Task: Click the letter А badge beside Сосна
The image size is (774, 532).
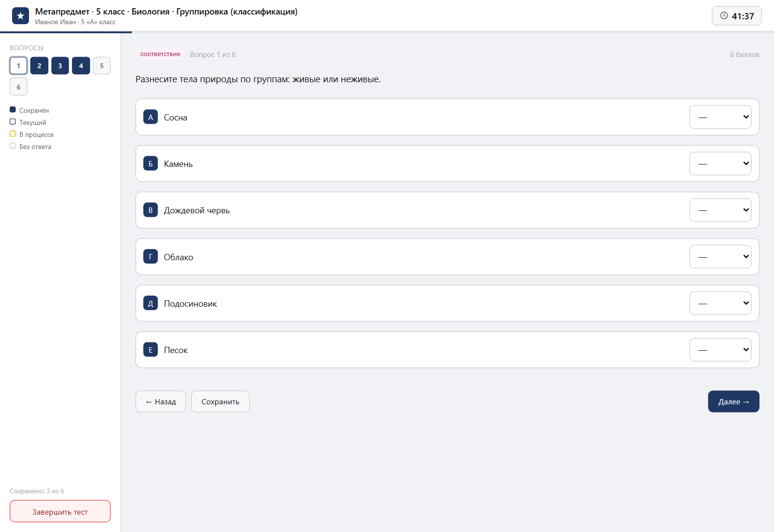Action: point(150,117)
